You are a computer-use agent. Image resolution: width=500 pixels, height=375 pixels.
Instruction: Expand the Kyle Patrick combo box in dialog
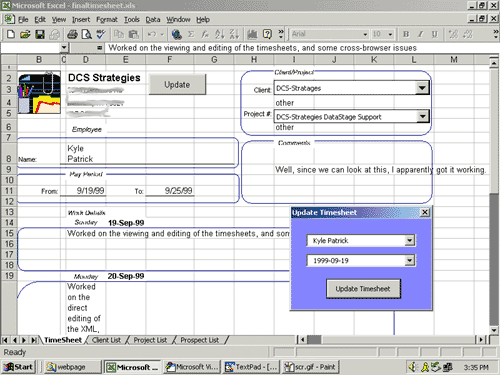point(410,240)
